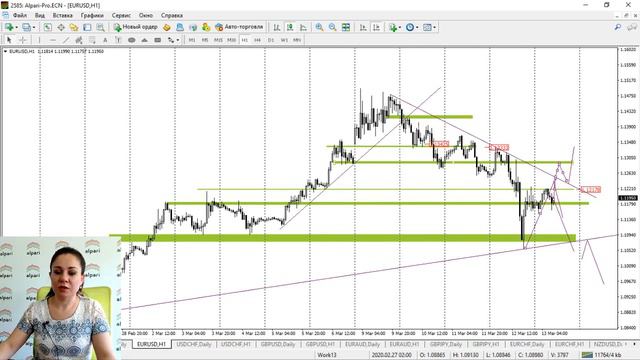
Task: Open the Сервис menu
Action: [121, 16]
